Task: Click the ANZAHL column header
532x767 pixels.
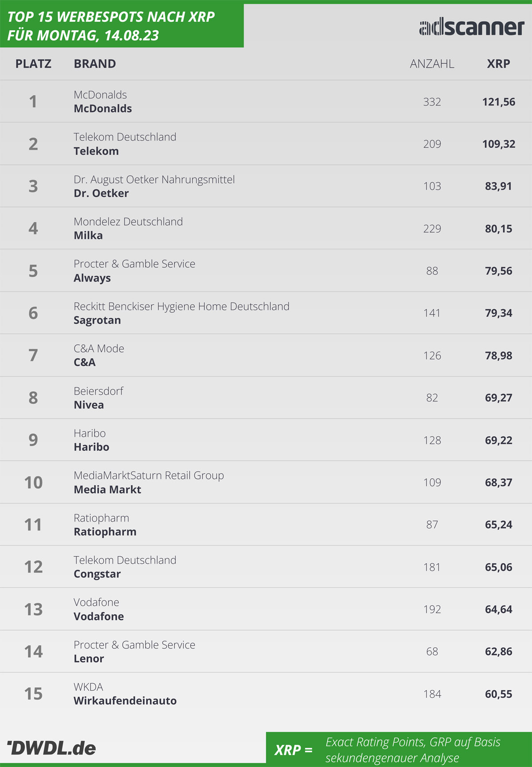Action: [432, 64]
